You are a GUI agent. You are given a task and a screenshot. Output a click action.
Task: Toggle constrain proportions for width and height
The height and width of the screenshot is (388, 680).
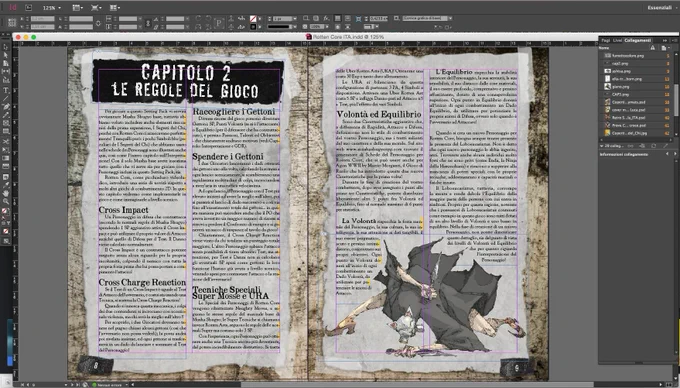click(98, 23)
